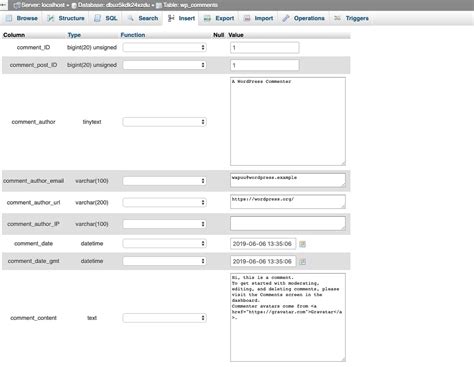Click the comment_author_IP column name
474x367 pixels.
[33, 224]
